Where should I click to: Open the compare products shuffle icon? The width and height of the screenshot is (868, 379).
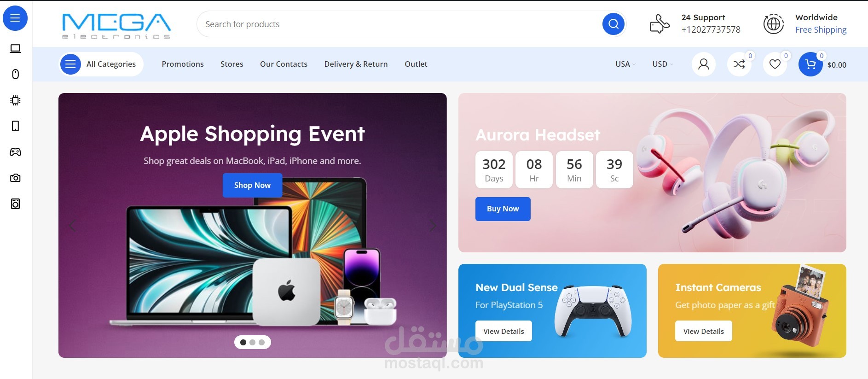pos(739,64)
